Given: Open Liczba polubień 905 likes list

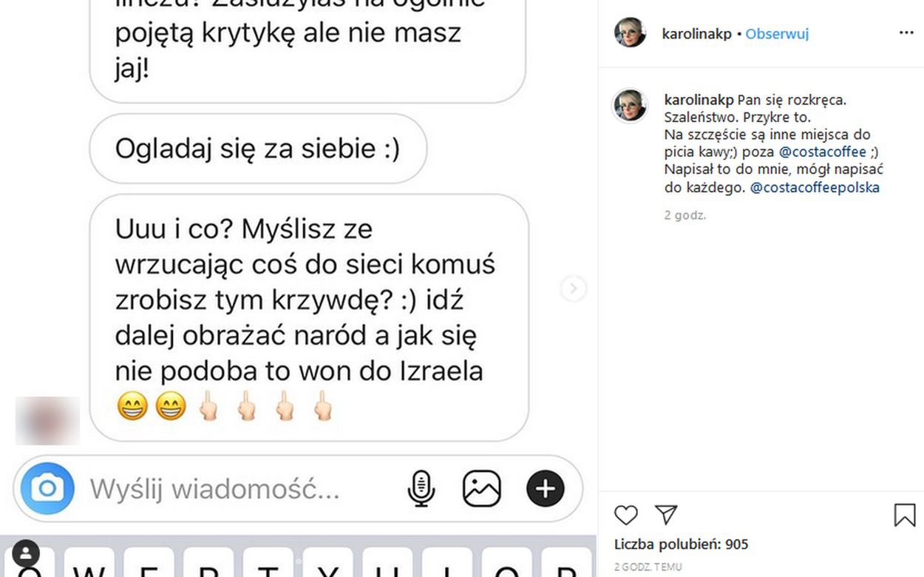Looking at the screenshot, I should 681,544.
